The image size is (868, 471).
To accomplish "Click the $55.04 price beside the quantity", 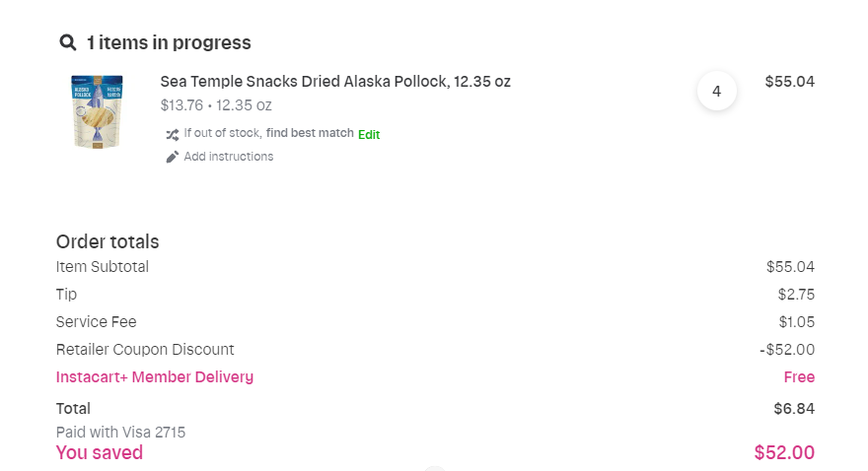I will (x=789, y=82).
